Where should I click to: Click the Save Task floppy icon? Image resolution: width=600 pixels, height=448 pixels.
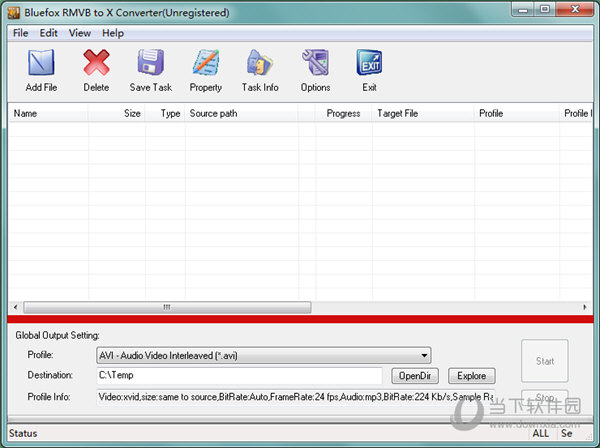[151, 62]
